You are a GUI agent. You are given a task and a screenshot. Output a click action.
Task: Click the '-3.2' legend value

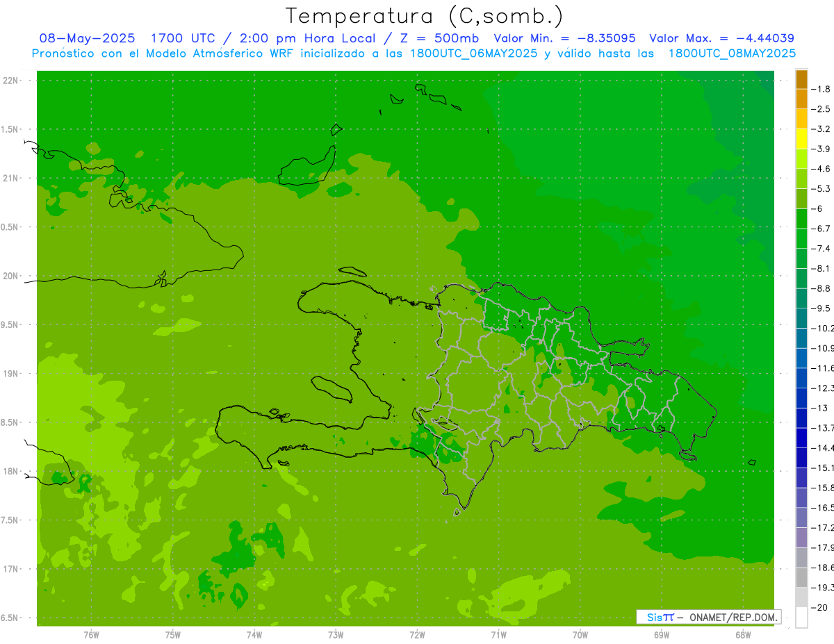click(x=822, y=129)
